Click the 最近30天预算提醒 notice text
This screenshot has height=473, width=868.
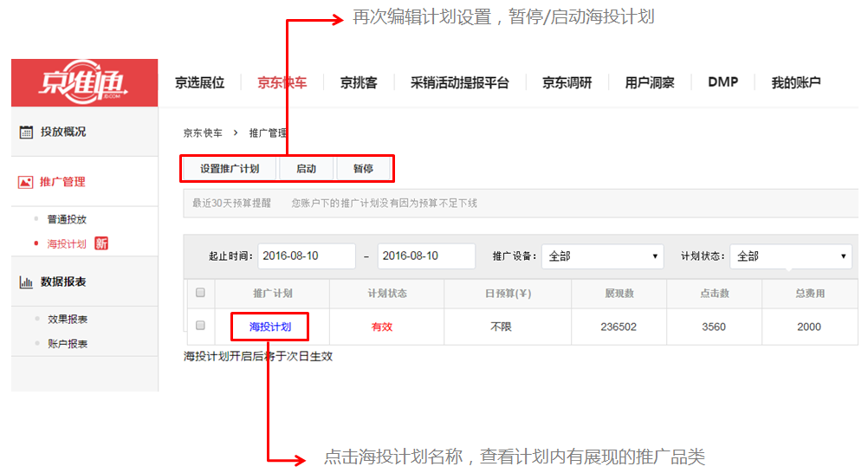(232, 204)
